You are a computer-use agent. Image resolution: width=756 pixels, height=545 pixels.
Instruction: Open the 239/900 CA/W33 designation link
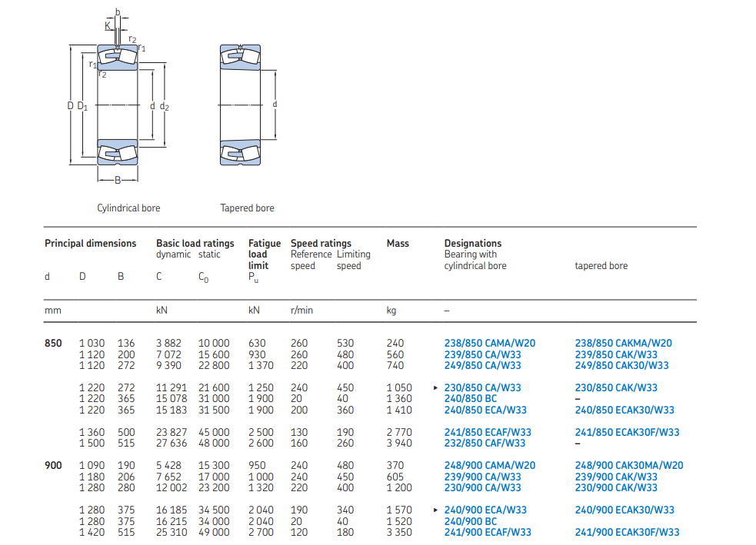[x=482, y=477]
